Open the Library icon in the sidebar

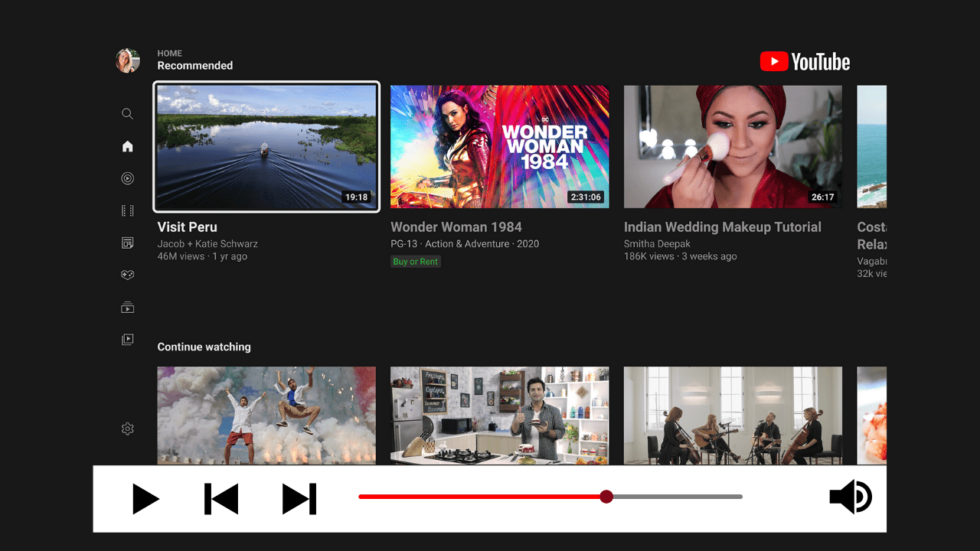tap(127, 339)
